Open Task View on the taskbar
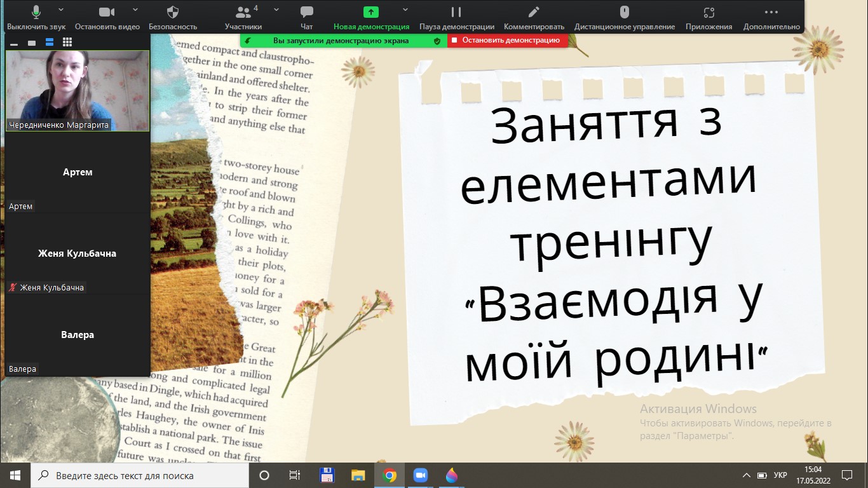Image resolution: width=868 pixels, height=488 pixels. coord(295,475)
